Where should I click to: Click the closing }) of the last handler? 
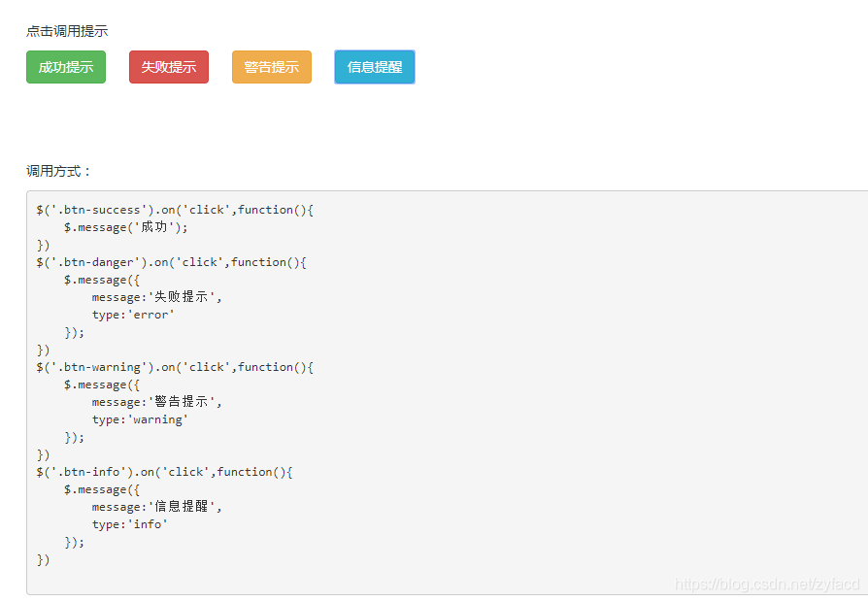click(x=43, y=559)
